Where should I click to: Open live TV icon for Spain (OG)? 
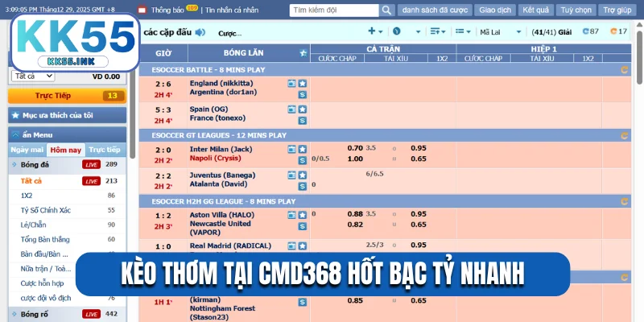(291, 109)
